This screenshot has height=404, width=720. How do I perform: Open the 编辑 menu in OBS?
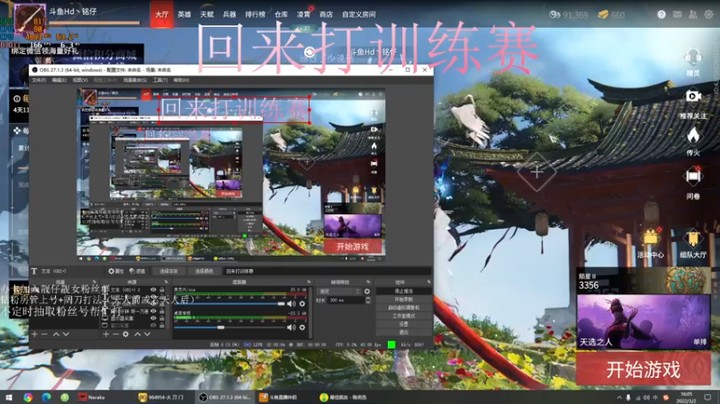pos(59,80)
